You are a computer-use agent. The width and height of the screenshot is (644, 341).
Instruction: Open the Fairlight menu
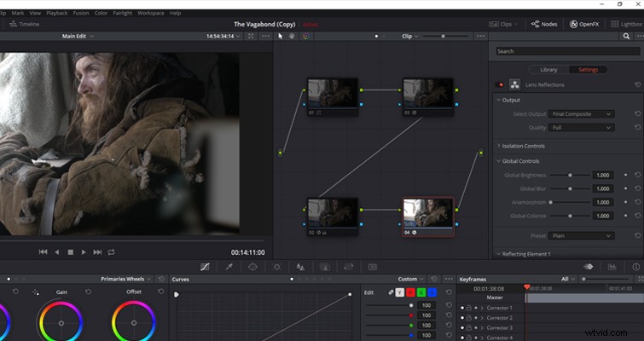[x=122, y=13]
